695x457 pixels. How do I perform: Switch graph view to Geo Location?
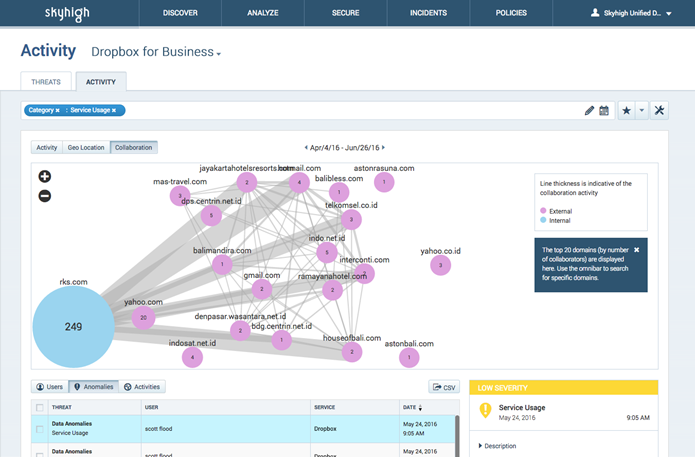(86, 147)
